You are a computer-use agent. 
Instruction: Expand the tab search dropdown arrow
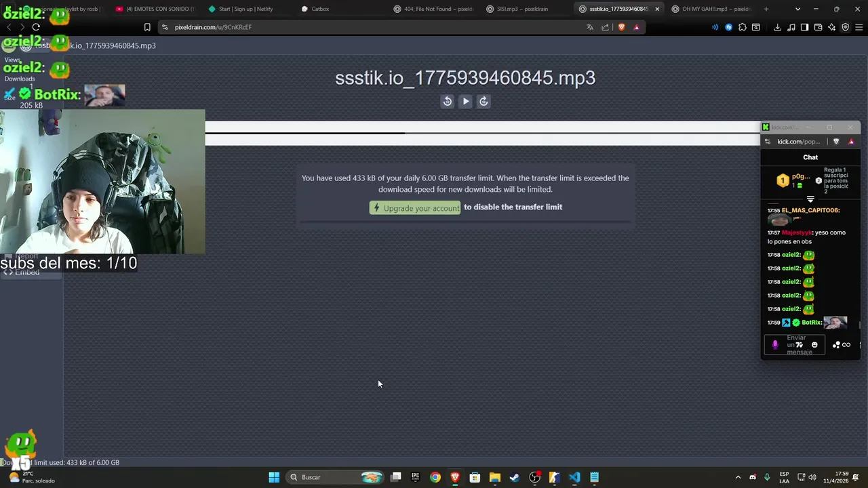[x=797, y=9]
